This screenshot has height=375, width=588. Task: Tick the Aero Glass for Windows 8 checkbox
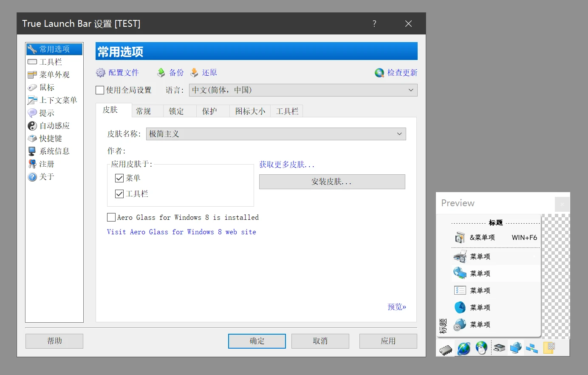111,217
